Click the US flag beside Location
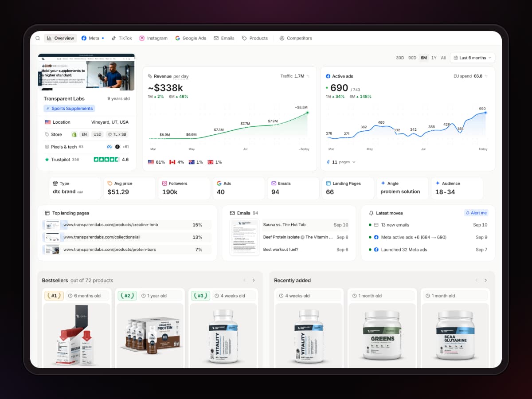The width and height of the screenshot is (532, 399). pyautogui.click(x=48, y=122)
